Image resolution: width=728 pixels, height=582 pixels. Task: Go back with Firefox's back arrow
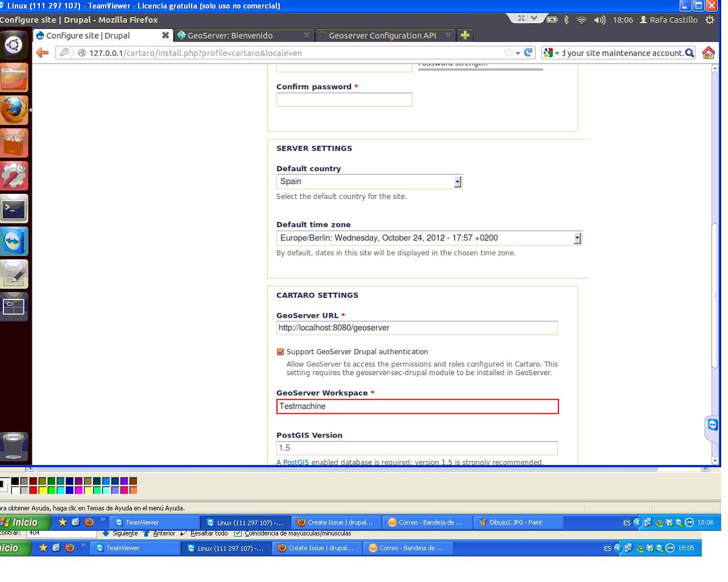pos(42,53)
